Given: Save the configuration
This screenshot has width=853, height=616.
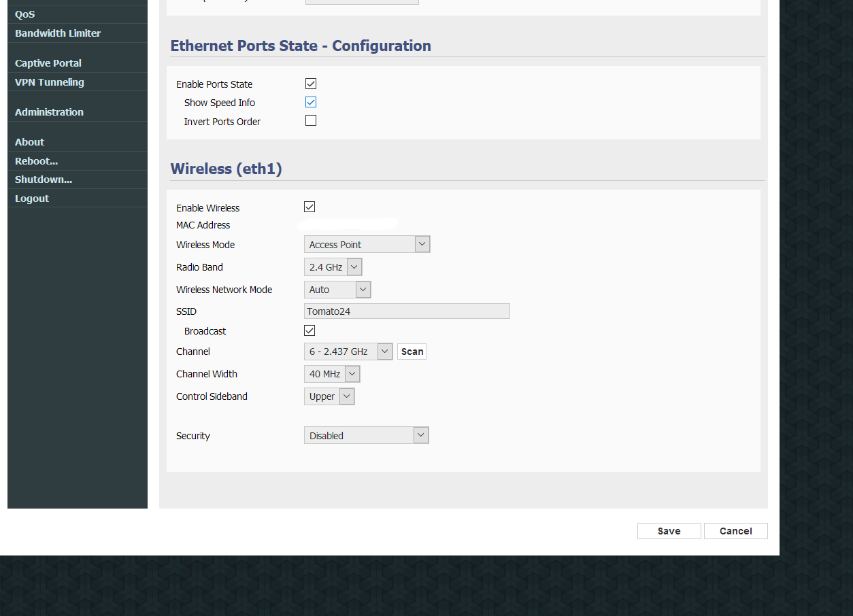Looking at the screenshot, I should pyautogui.click(x=669, y=531).
